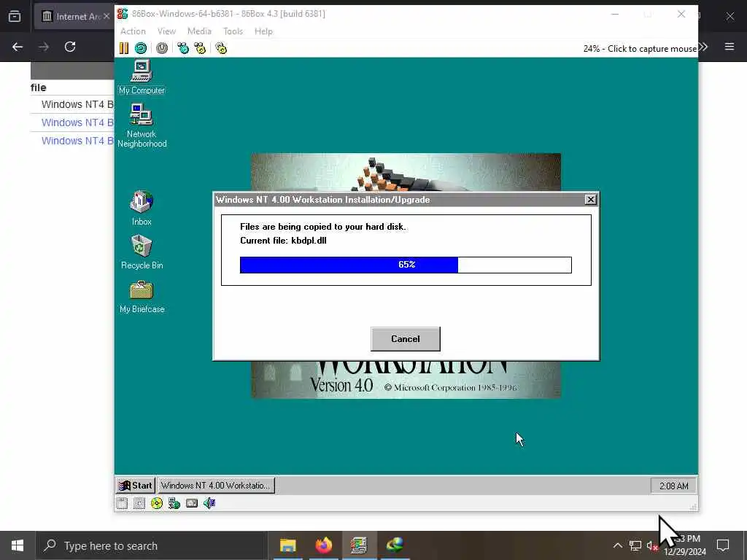
Task: Cancel the Windows NT file copy
Action: click(x=406, y=339)
